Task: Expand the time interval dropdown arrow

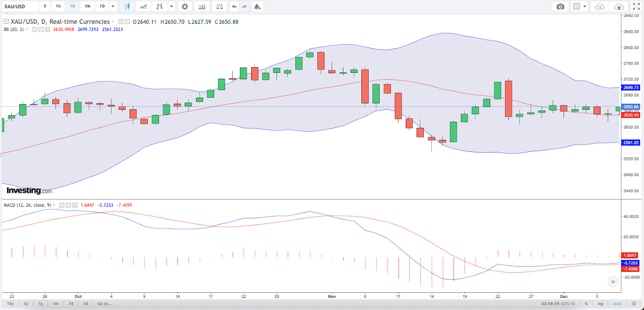Action: [113, 6]
